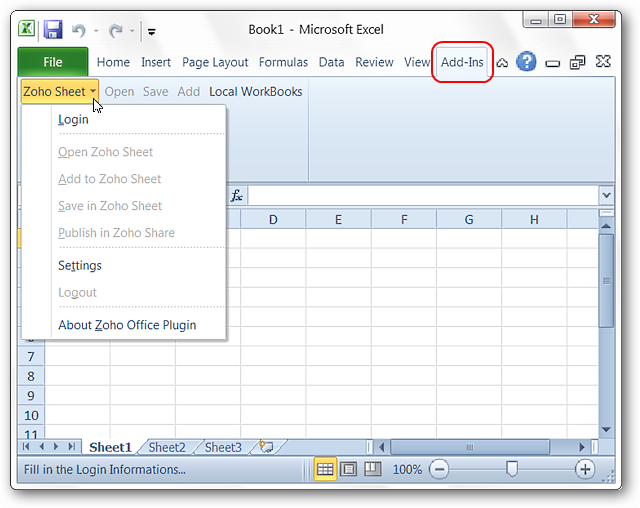
Task: Collapse the Zoho Sheet dropdown menu
Action: pos(60,91)
